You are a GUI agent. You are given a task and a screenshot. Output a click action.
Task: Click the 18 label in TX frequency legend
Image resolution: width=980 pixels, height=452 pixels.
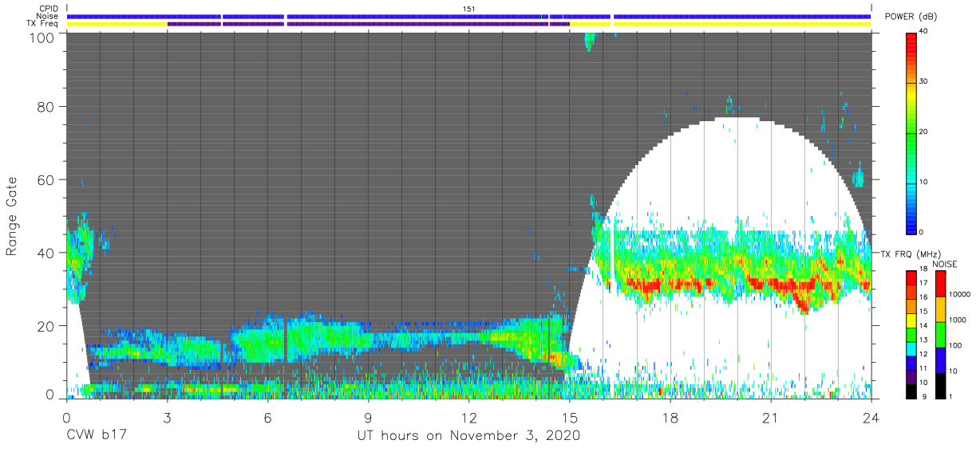point(923,269)
